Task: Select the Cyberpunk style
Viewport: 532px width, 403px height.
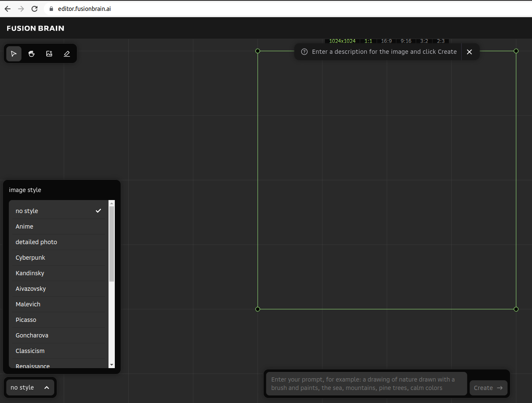Action: click(58, 258)
